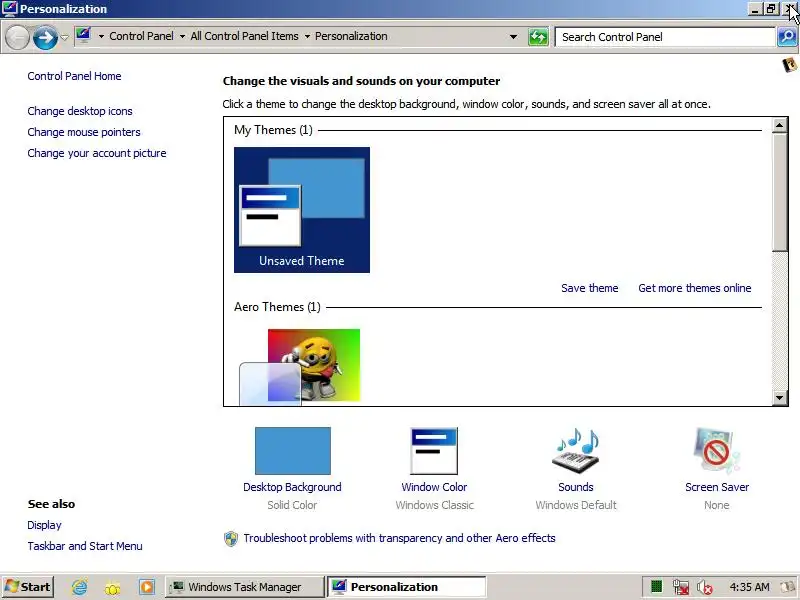Expand dropdown arrow after Control Panel breadcrumb
This screenshot has width=800, height=600.
click(182, 37)
